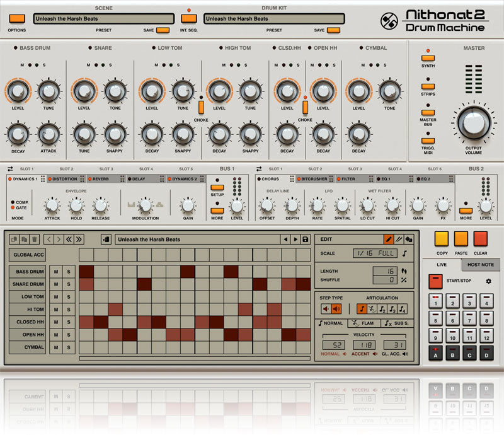Click the Options button
Image resolution: width=504 pixels, height=435 pixels.
point(17,19)
